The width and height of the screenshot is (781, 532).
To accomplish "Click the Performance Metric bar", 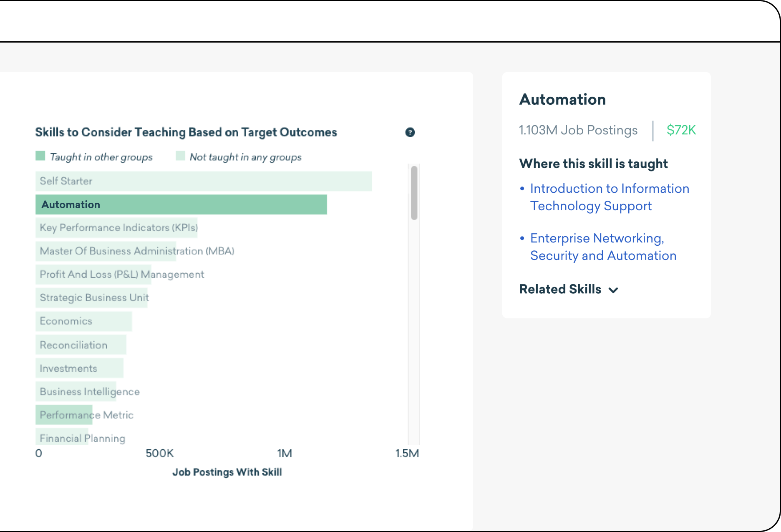I will pyautogui.click(x=64, y=415).
